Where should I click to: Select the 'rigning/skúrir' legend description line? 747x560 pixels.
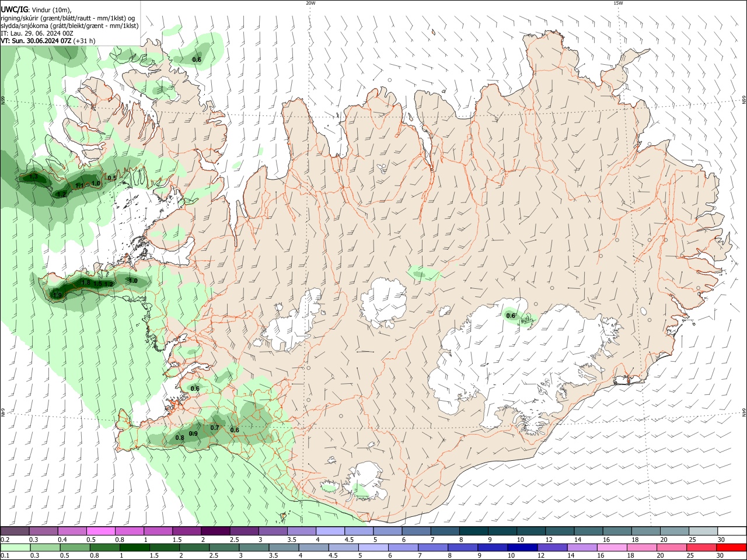(69, 18)
